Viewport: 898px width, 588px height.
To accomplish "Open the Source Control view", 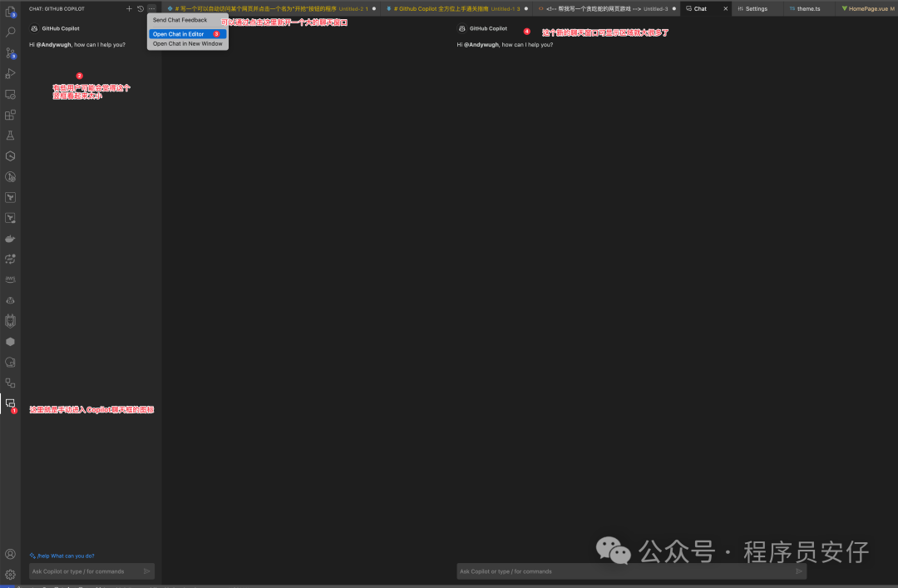I will tap(10, 52).
